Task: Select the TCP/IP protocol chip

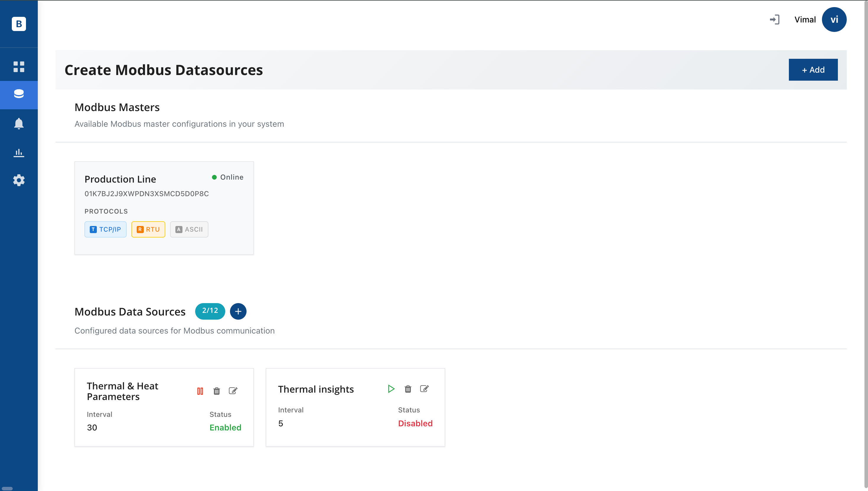Action: pos(105,229)
